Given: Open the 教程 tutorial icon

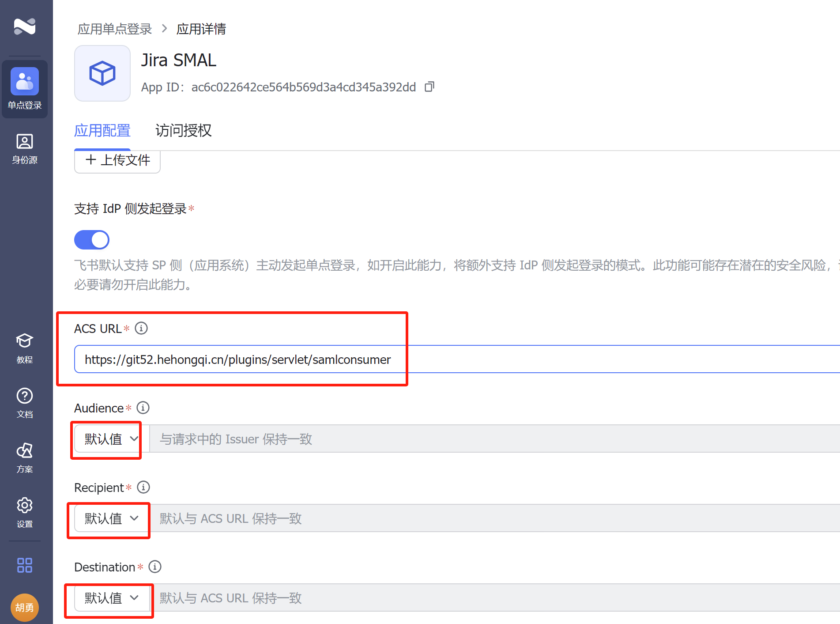Looking at the screenshot, I should click(x=25, y=348).
